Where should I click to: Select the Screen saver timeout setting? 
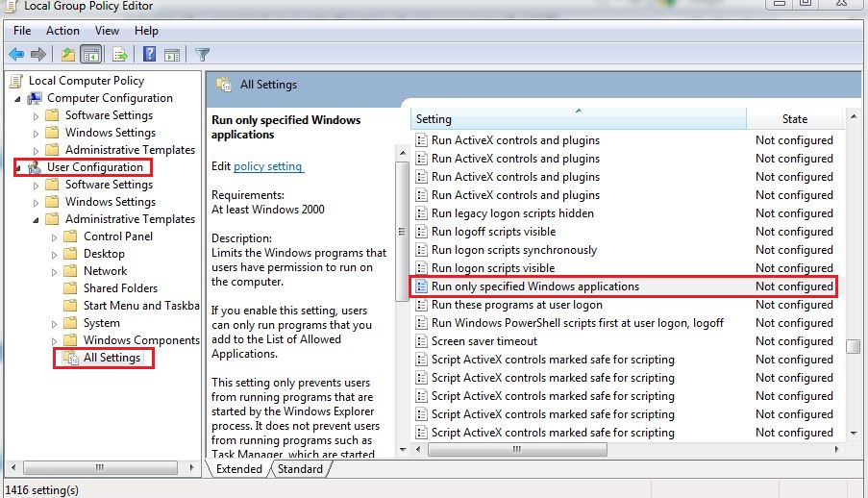(x=484, y=341)
